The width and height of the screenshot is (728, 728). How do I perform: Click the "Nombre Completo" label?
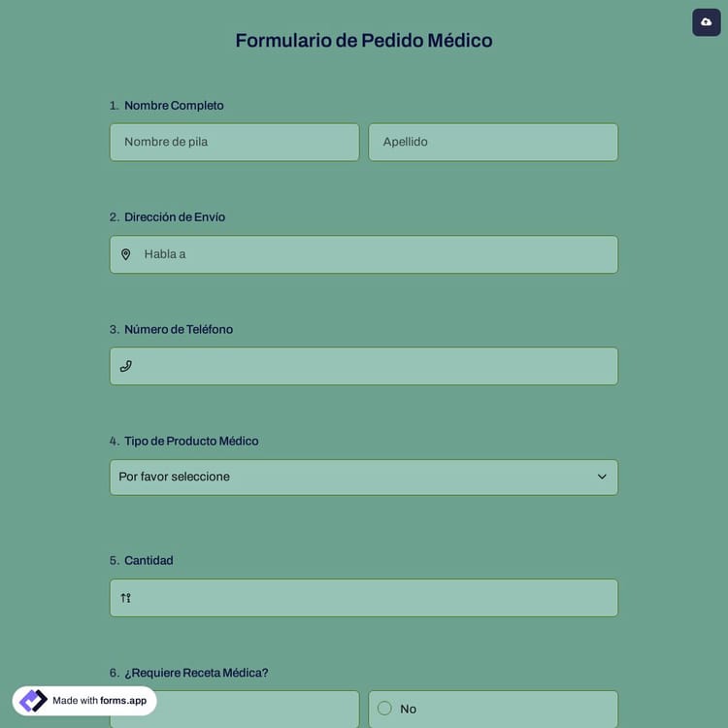click(174, 106)
